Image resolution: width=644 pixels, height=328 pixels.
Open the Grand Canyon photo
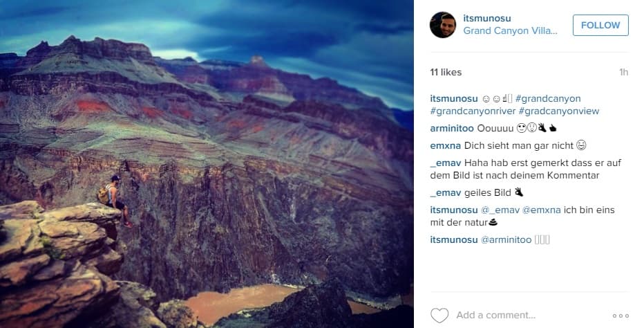tap(207, 164)
